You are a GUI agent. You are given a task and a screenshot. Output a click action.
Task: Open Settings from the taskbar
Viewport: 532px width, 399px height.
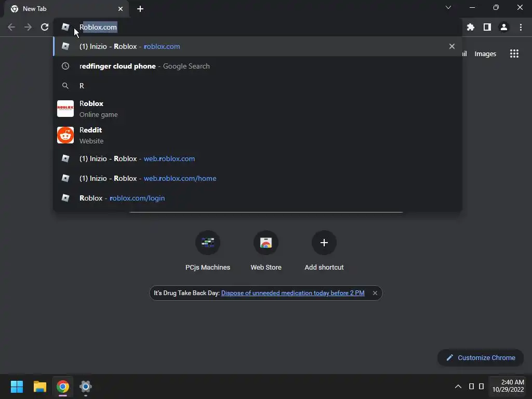click(x=86, y=387)
